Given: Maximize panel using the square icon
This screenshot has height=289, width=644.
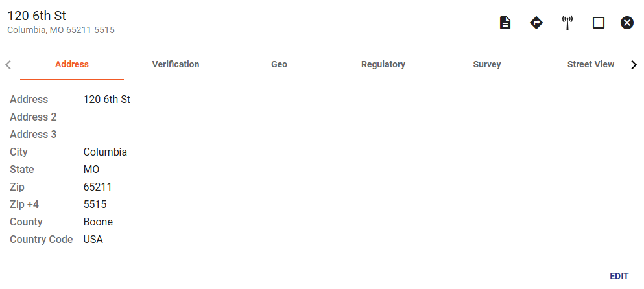Looking at the screenshot, I should (x=599, y=23).
